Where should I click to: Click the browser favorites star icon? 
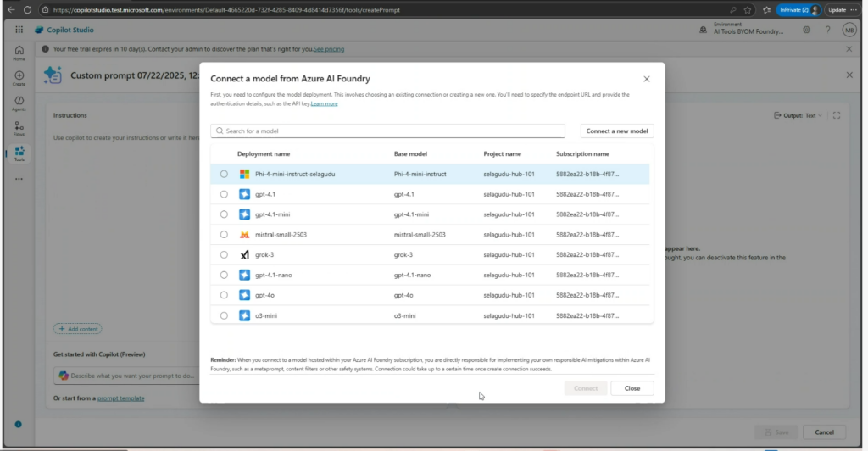coord(748,9)
